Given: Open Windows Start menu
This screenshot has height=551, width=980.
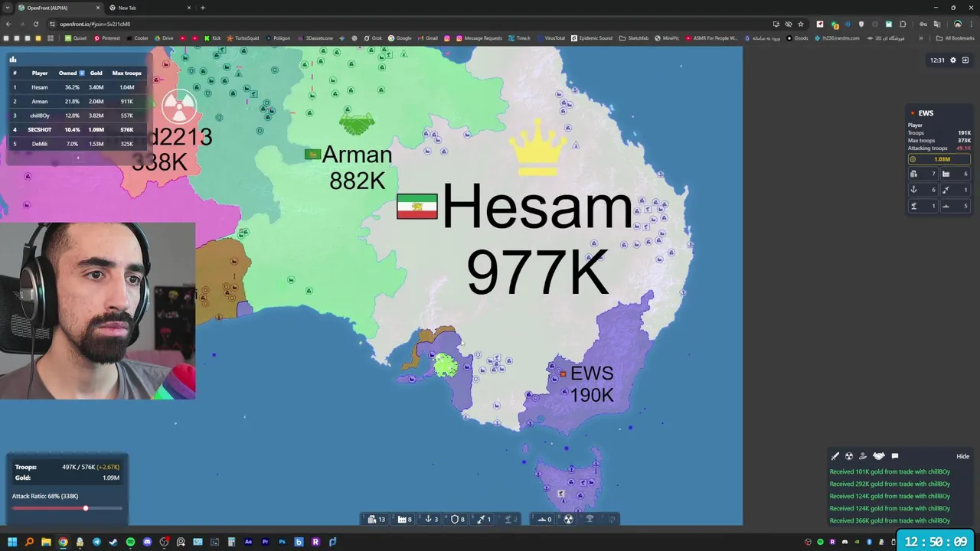Looking at the screenshot, I should [12, 542].
